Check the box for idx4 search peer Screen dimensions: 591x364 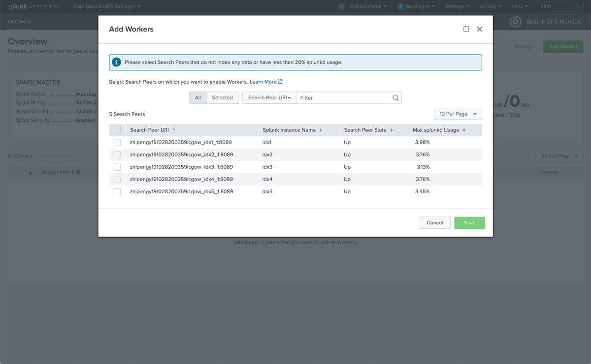[117, 179]
